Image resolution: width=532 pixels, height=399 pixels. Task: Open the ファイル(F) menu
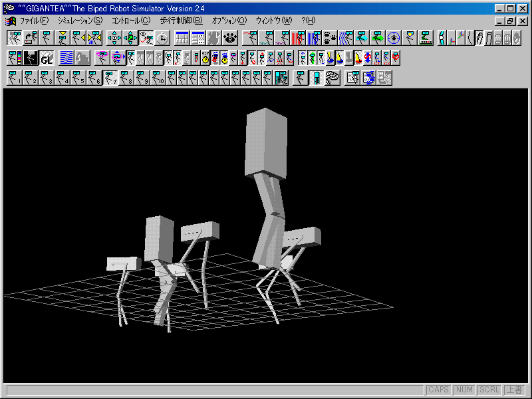34,21
